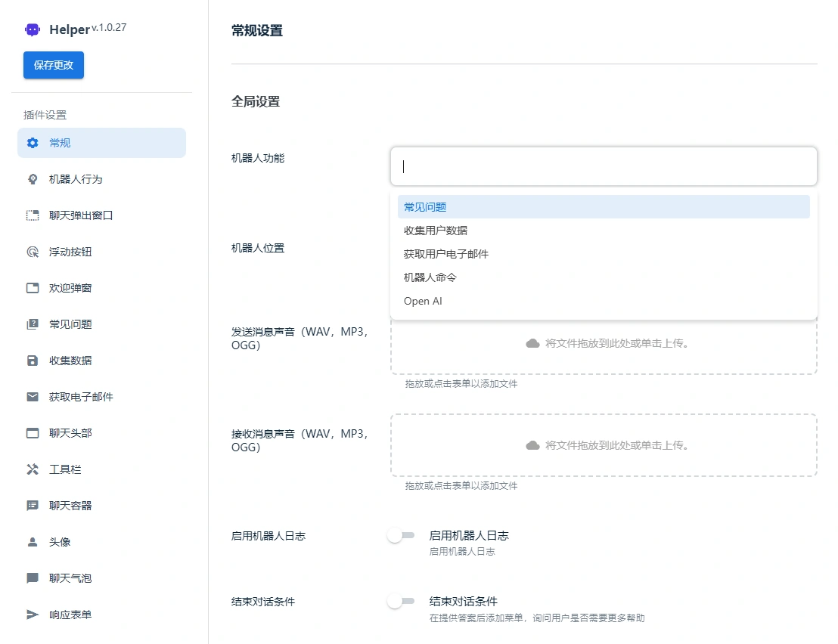This screenshot has width=838, height=644.
Task: Choose Open AI from the feature dropdown
Action: (422, 301)
